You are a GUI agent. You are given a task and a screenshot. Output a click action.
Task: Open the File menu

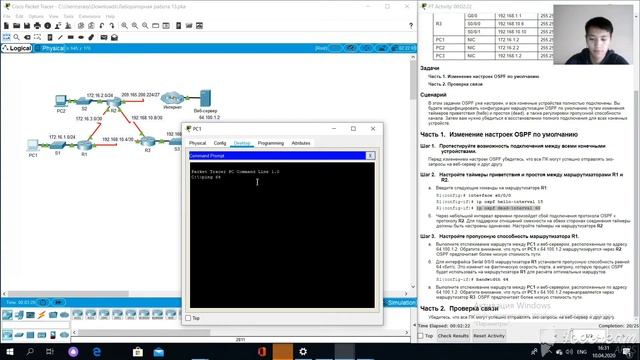point(7,16)
